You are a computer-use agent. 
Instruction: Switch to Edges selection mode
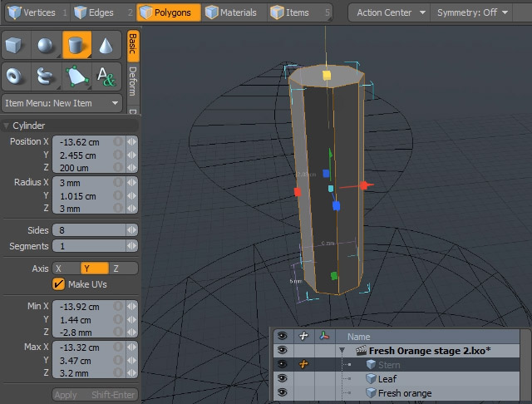tap(103, 12)
